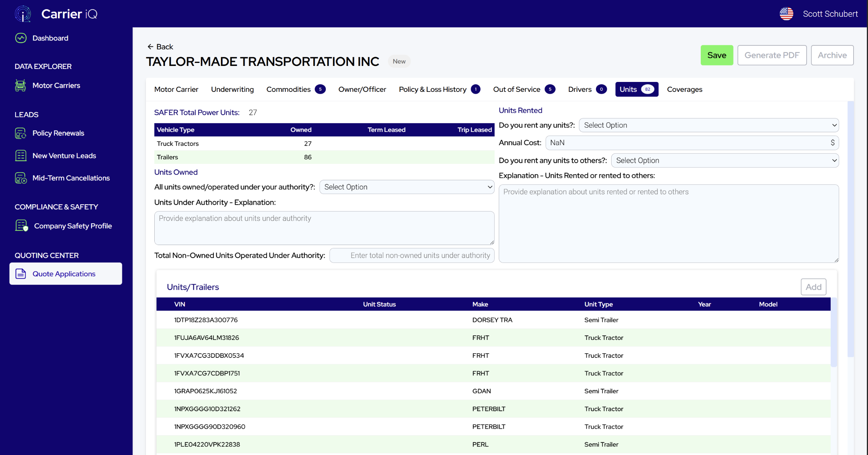The width and height of the screenshot is (868, 455).
Task: Click the Carrier iQ logo icon
Action: click(x=23, y=14)
